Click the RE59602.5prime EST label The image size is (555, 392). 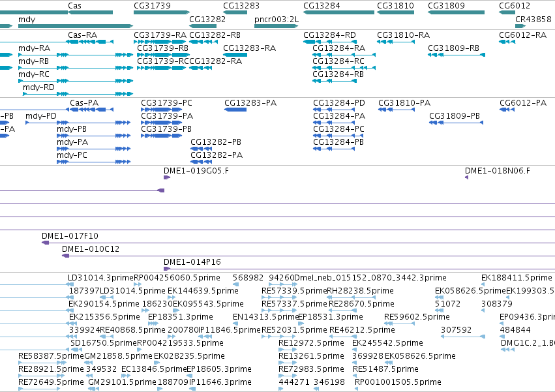[417, 317]
